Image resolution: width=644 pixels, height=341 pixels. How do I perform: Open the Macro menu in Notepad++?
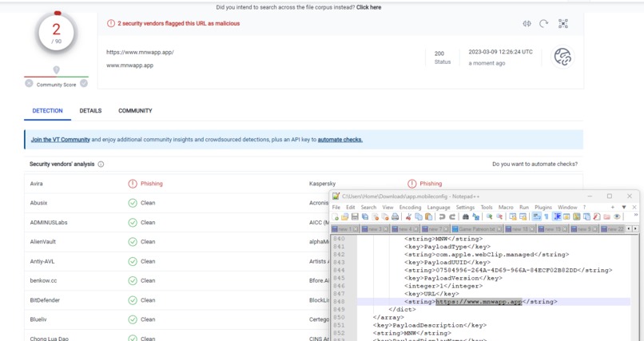(x=506, y=207)
